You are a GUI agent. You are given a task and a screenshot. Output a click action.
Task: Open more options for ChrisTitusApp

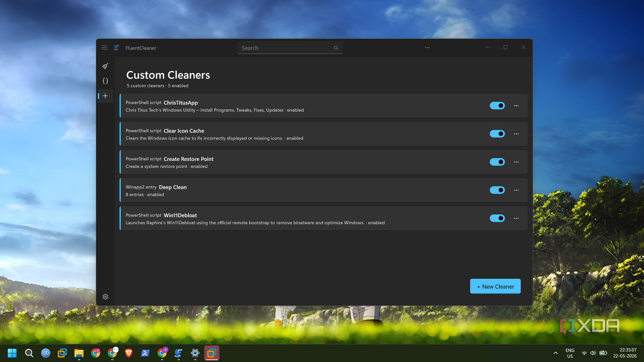[516, 106]
